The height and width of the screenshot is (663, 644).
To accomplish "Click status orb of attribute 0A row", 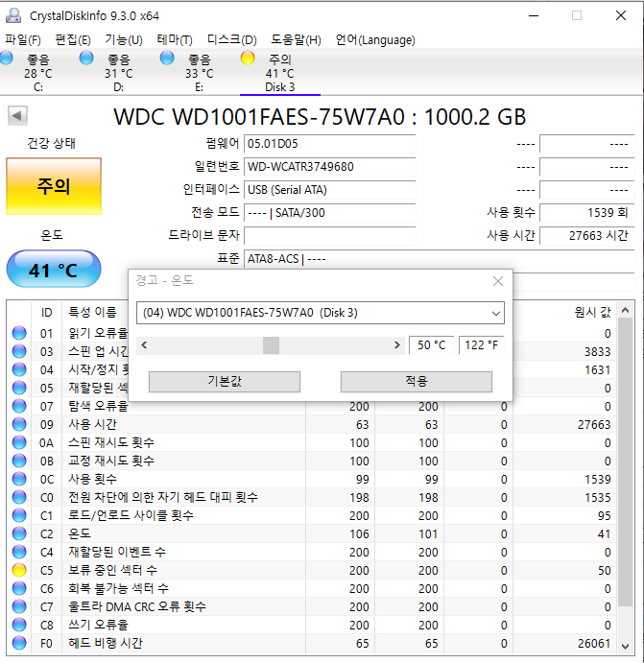I will click(19, 442).
